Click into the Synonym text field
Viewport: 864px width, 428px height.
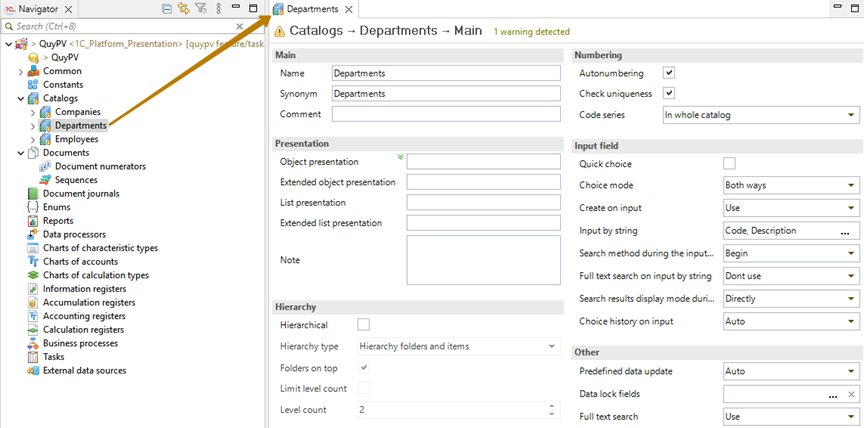[446, 94]
